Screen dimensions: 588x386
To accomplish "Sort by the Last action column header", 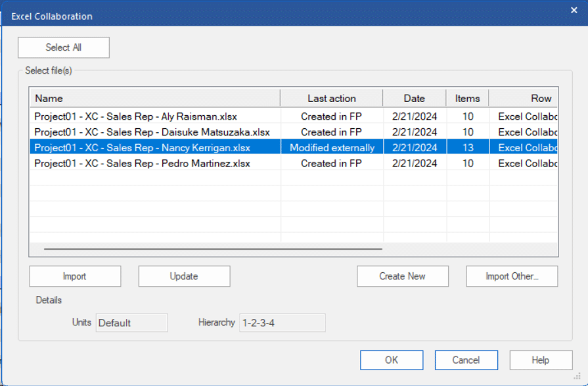I will point(332,99).
